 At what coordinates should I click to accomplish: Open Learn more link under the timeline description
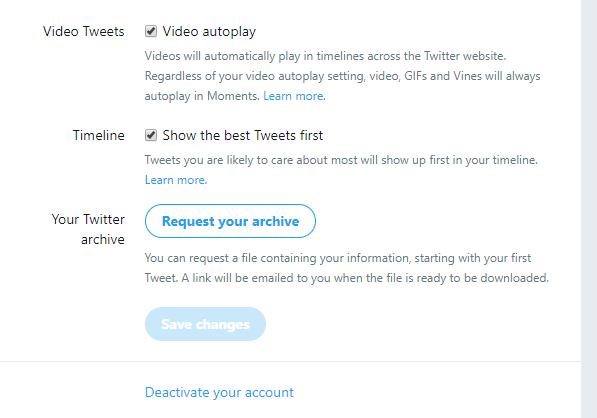[175, 180]
